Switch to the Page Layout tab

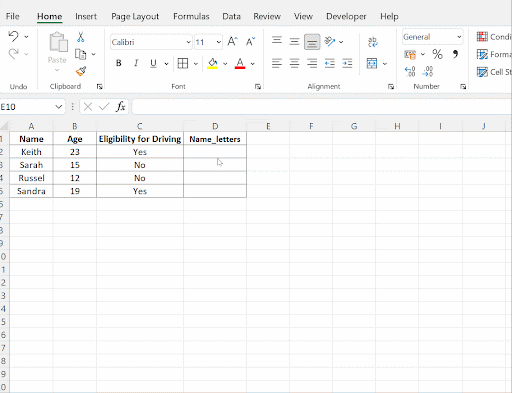(135, 16)
